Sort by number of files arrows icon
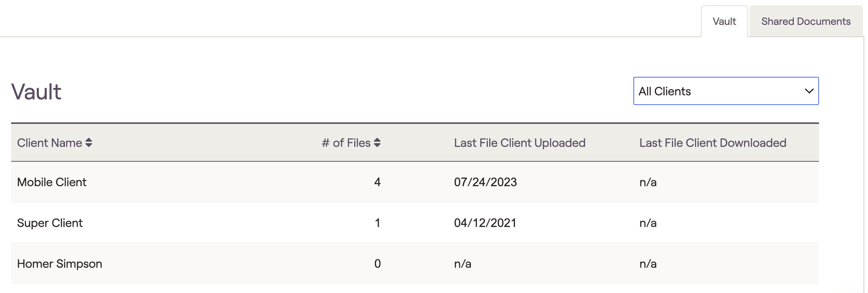 [x=377, y=143]
